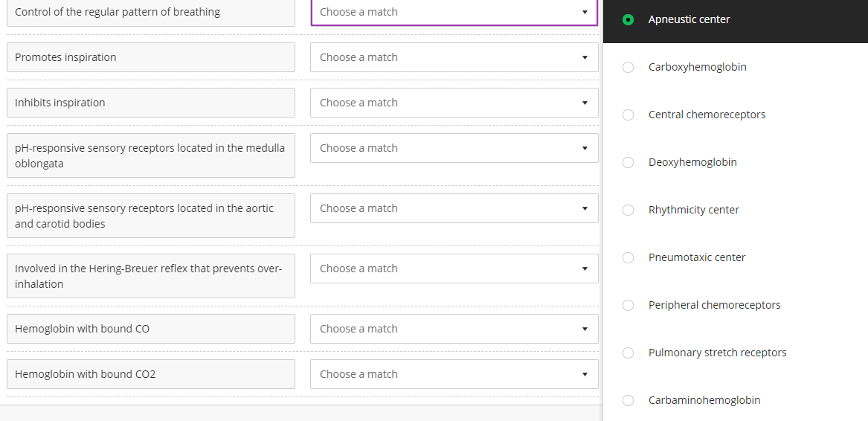868x421 pixels.
Task: Pick the Carbaminohemoglobin radio option
Action: click(628, 400)
